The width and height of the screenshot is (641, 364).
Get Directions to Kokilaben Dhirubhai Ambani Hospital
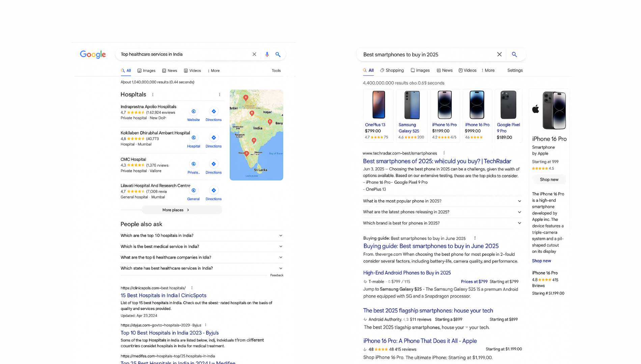[214, 138]
